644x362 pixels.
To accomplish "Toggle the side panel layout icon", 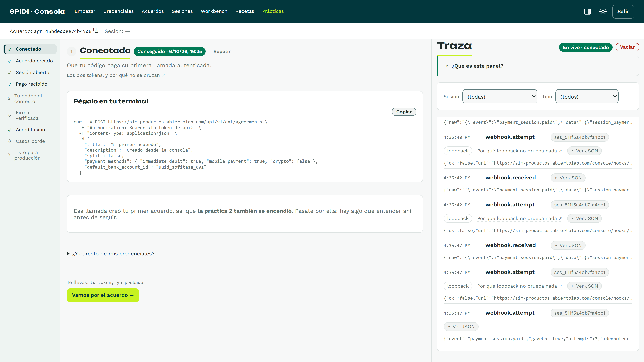I will coord(587,11).
